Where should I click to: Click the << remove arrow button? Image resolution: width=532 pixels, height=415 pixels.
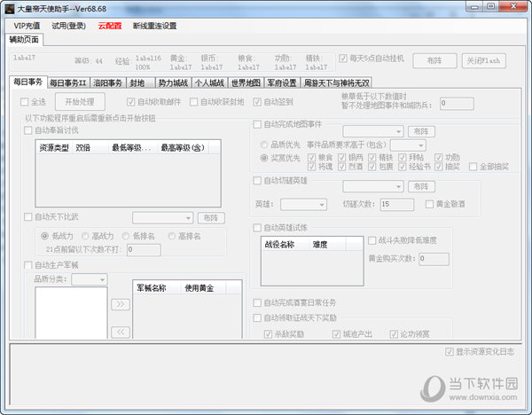point(121,332)
